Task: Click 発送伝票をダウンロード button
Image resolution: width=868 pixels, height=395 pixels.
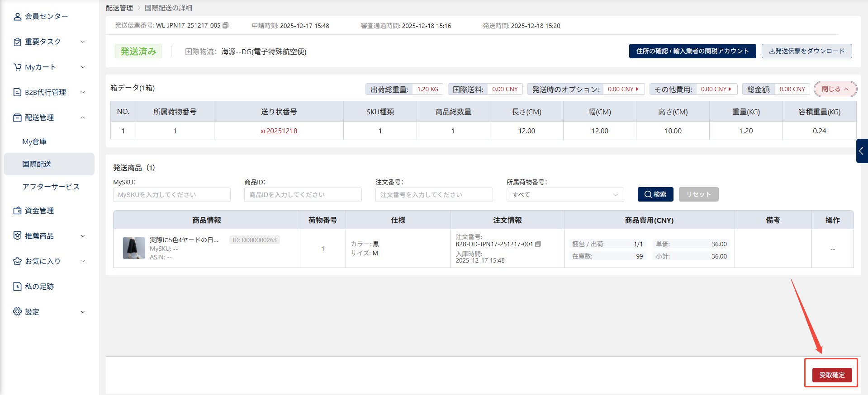Action: [x=807, y=51]
